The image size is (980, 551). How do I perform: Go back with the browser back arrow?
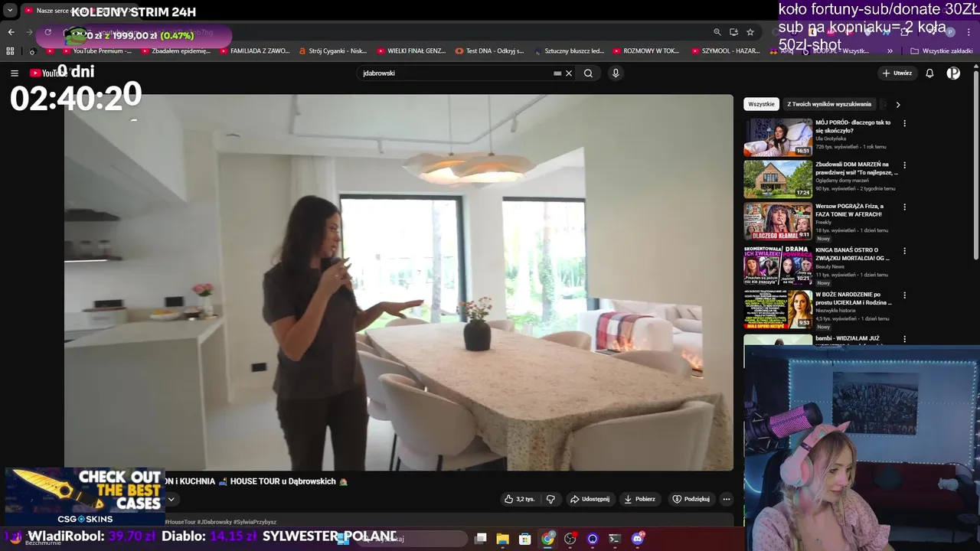pos(11,32)
